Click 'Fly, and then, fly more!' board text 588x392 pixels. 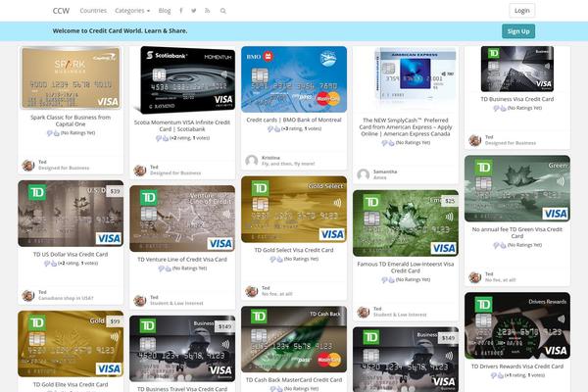(x=288, y=164)
